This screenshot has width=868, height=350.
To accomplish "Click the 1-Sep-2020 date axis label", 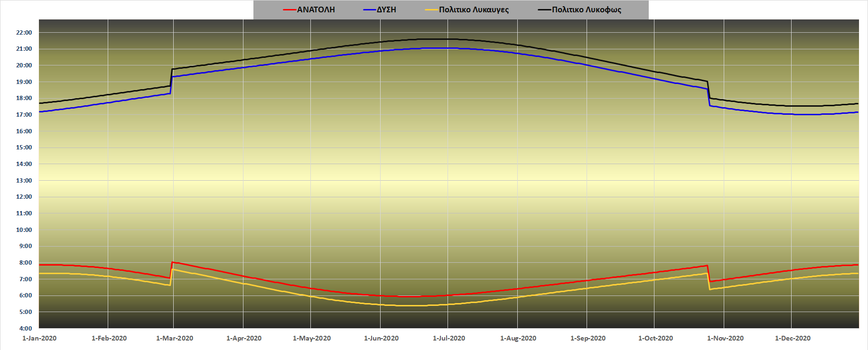I will coord(588,338).
